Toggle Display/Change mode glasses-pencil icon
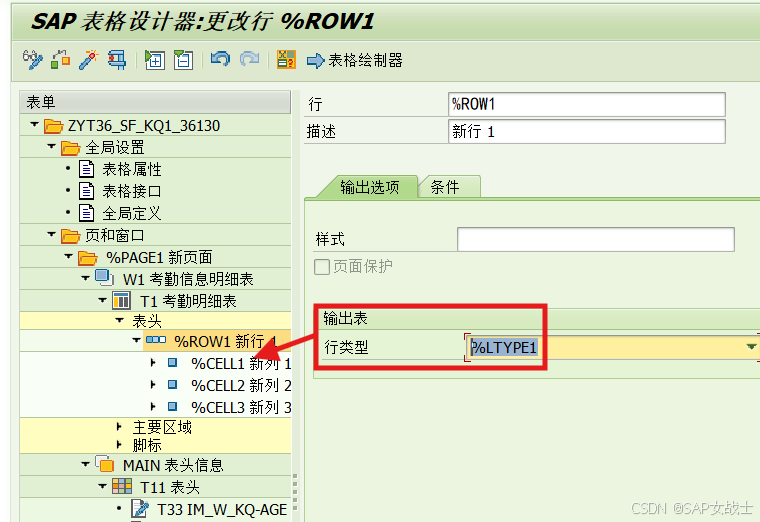 32,60
